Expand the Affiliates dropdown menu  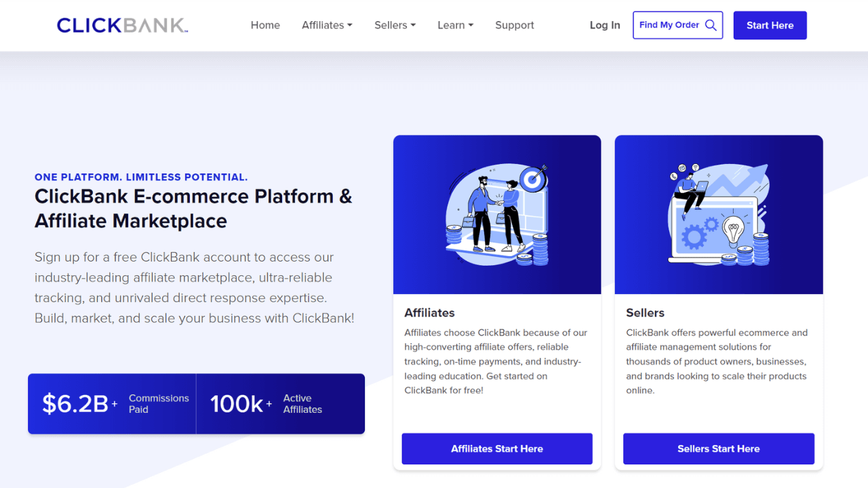tap(327, 25)
